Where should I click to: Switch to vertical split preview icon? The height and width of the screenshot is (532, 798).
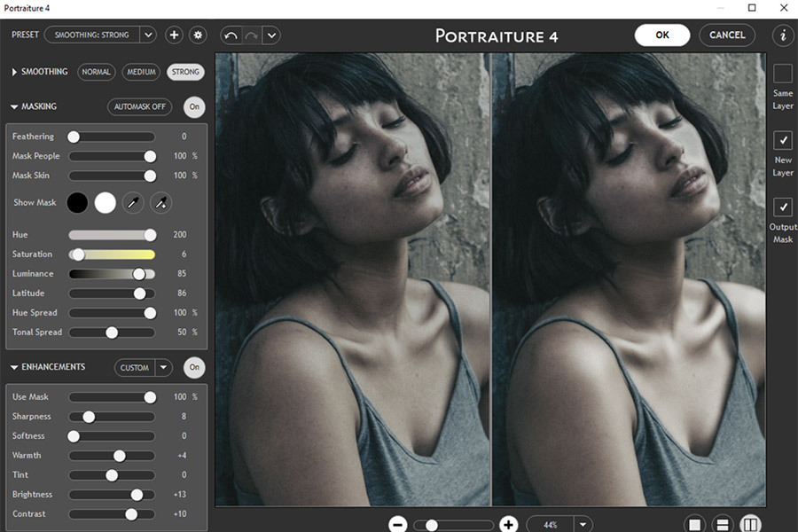click(x=750, y=524)
